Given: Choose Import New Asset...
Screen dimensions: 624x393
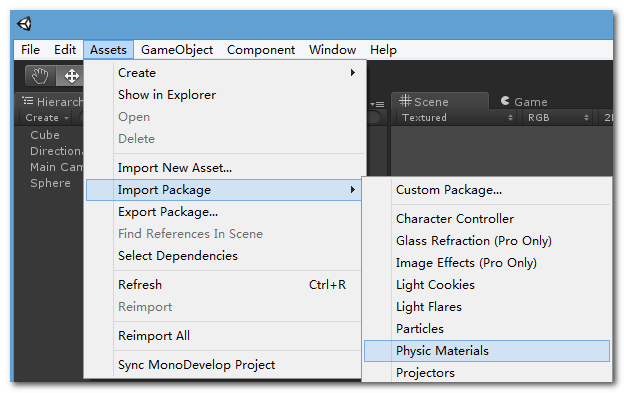Looking at the screenshot, I should (225, 168).
